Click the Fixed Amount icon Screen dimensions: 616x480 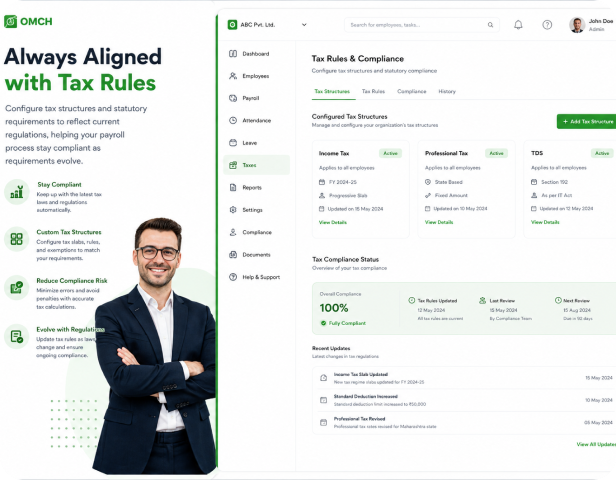tap(428, 195)
